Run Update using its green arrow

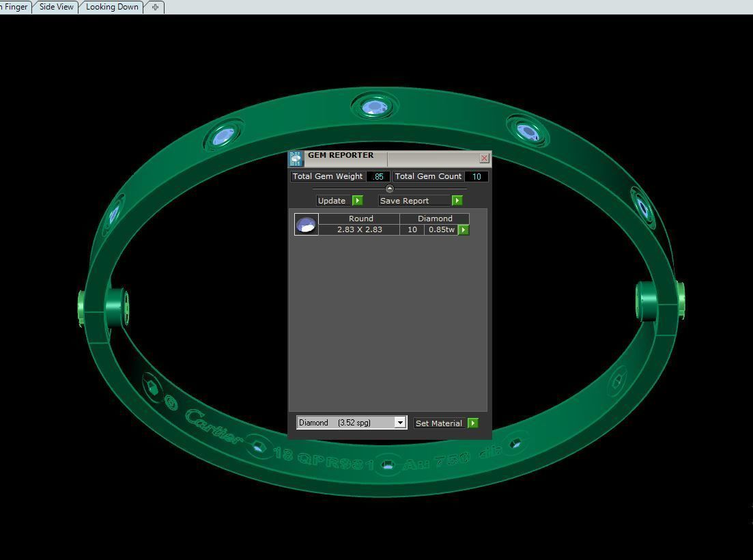pos(357,201)
